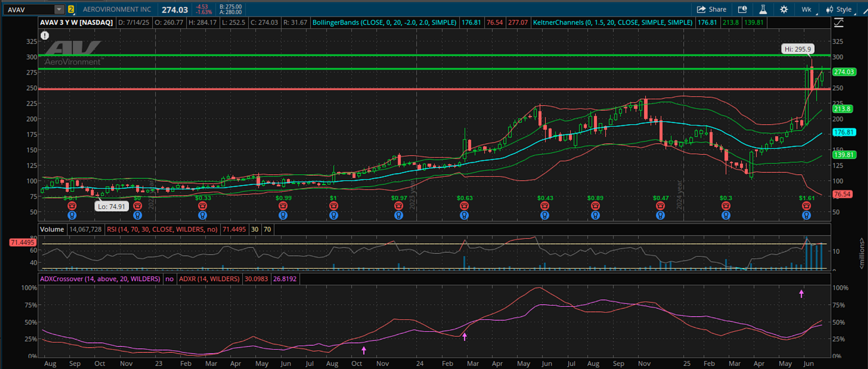
Task: Click the earnings bulb icon under $0.33
Action: tap(203, 215)
